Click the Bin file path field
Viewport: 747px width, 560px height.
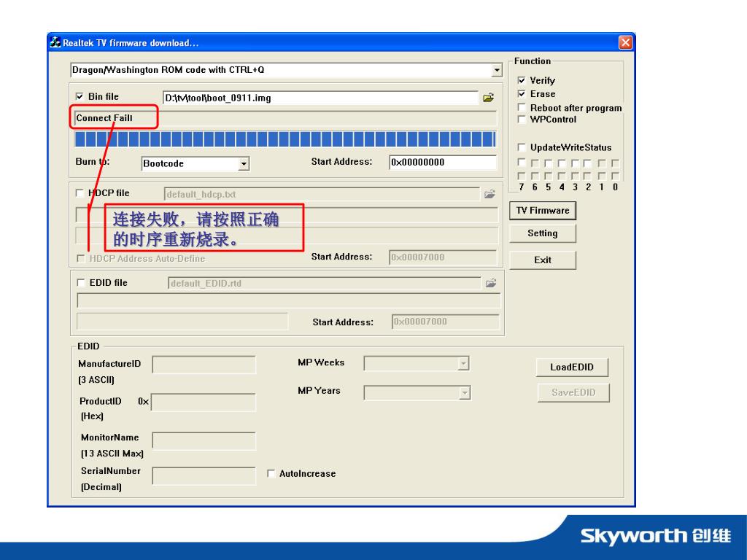click(320, 98)
